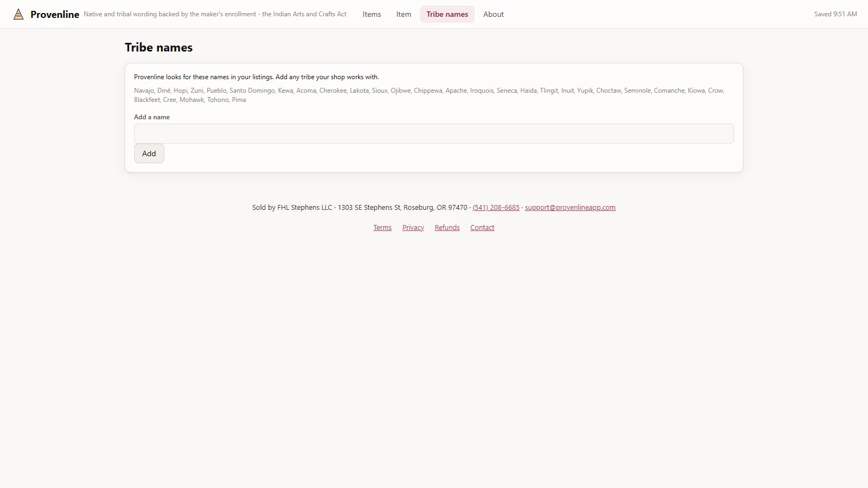Call the (541) 208-6685 phone link
This screenshot has height=488, width=868.
pyautogui.click(x=496, y=207)
